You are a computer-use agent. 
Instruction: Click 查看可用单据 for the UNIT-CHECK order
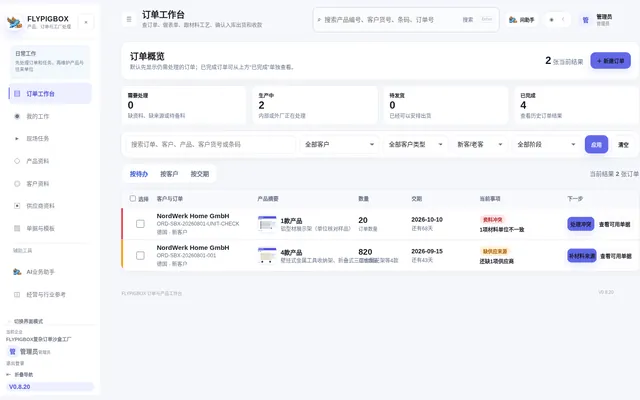[615, 224]
